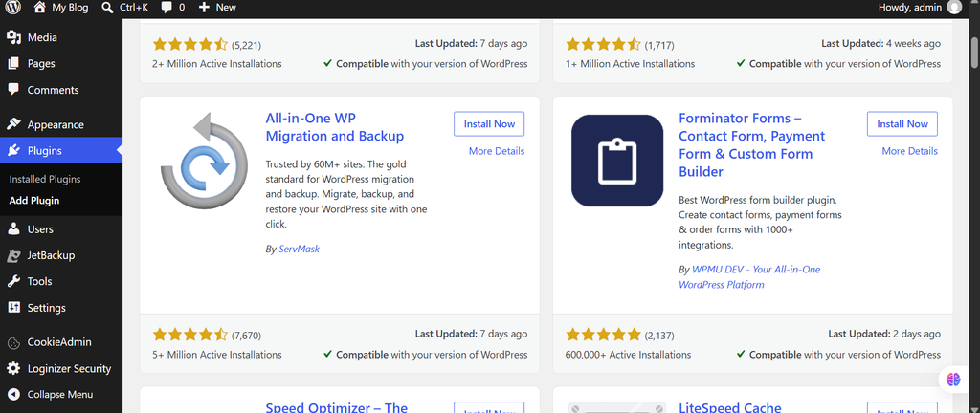Click the Settings sliders icon
The height and width of the screenshot is (413, 980).
click(13, 308)
